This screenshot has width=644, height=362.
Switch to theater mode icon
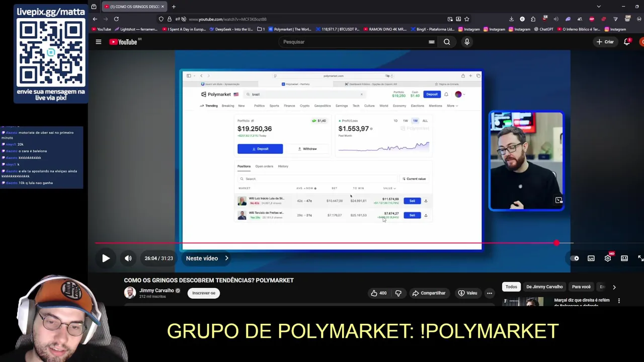pos(624,258)
